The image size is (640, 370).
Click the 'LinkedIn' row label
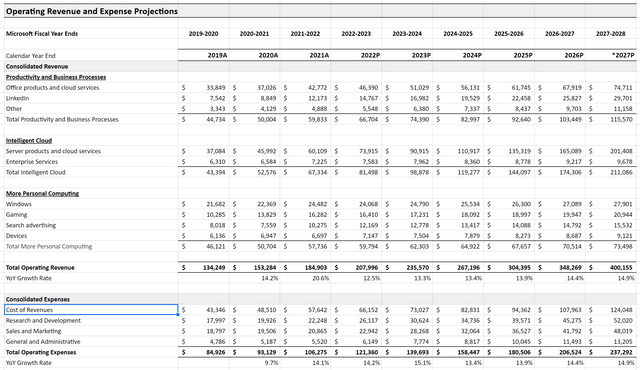(x=18, y=98)
